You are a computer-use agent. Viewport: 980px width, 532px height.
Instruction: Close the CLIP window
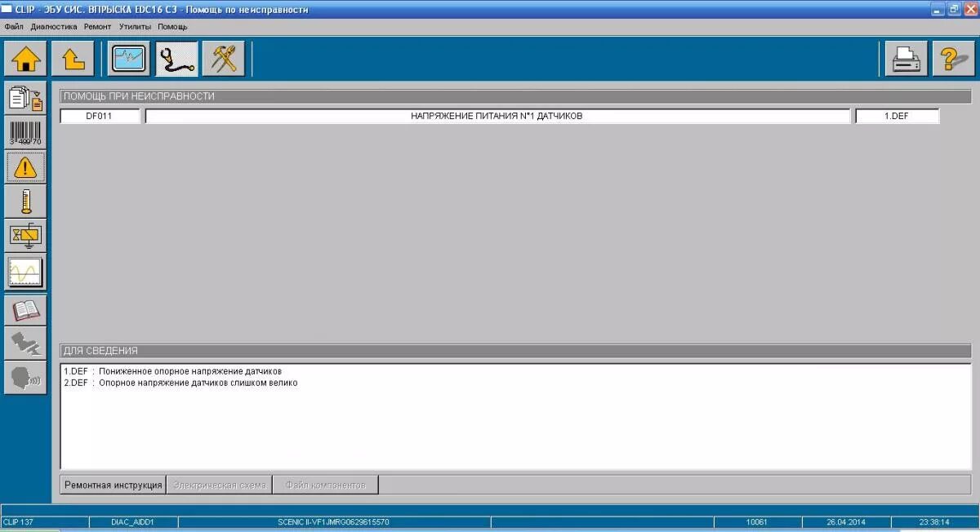(x=969, y=9)
